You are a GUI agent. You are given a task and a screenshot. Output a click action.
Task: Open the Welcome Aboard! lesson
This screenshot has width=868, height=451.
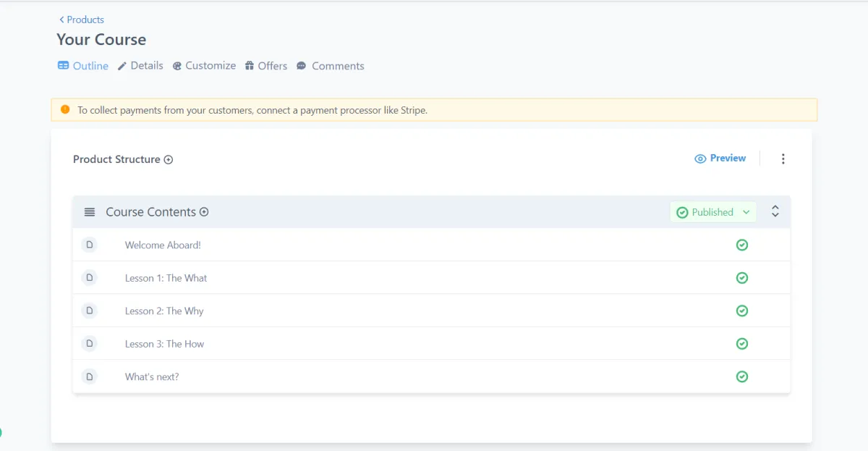[x=163, y=245]
